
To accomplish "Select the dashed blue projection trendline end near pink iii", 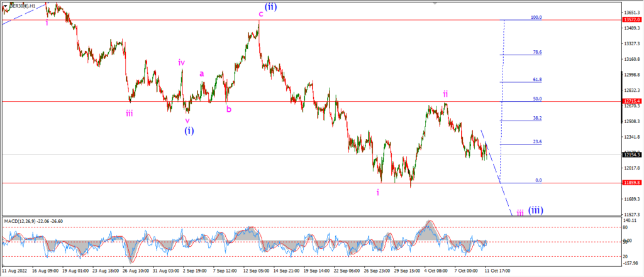I will [x=511, y=212].
